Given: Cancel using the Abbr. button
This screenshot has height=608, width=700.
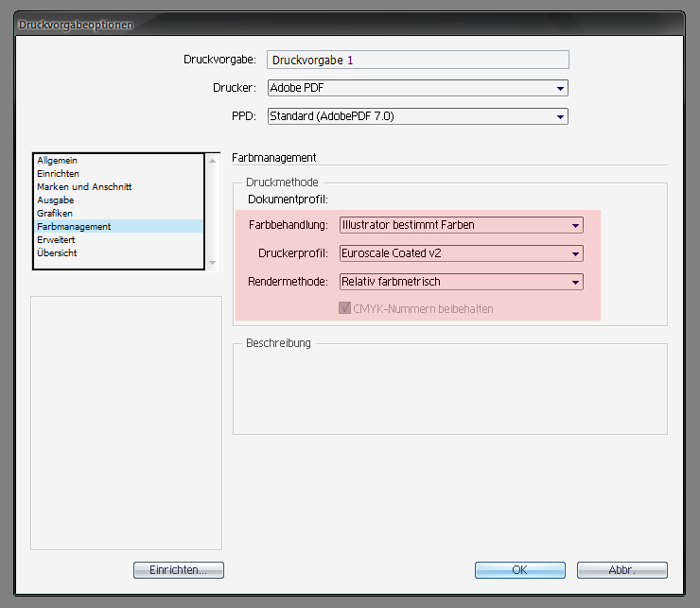Looking at the screenshot, I should click(x=622, y=570).
